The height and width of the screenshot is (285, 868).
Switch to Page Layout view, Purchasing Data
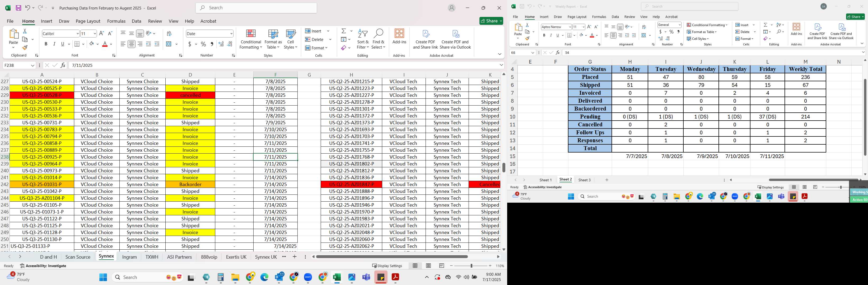(x=428, y=266)
